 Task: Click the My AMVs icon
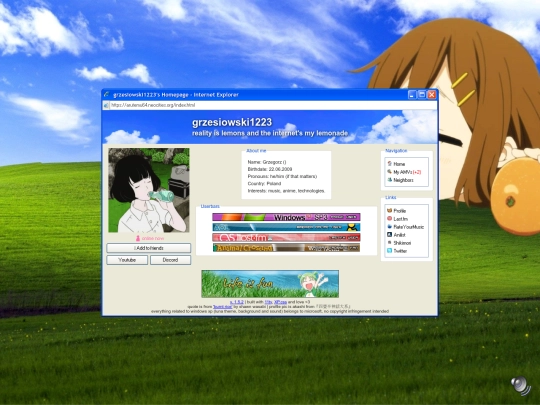click(390, 172)
